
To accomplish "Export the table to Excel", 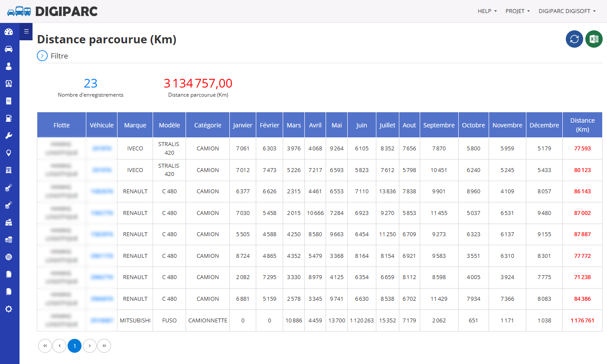I will tap(594, 39).
